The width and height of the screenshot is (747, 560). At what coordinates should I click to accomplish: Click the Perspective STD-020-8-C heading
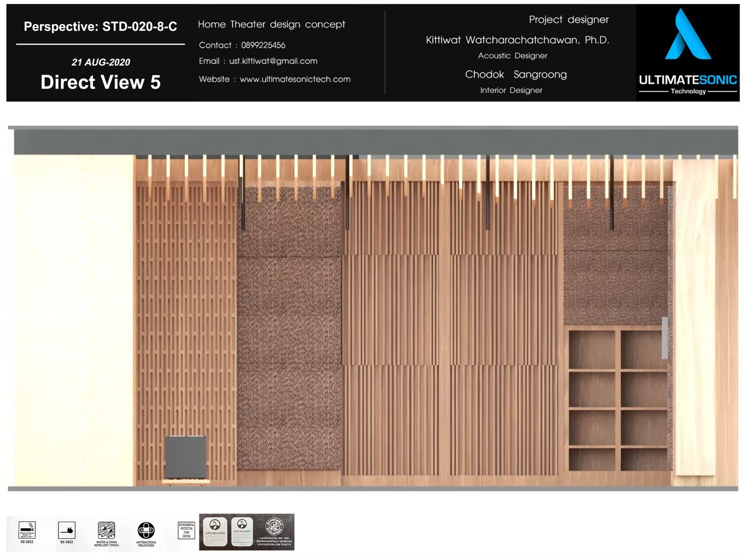click(101, 27)
